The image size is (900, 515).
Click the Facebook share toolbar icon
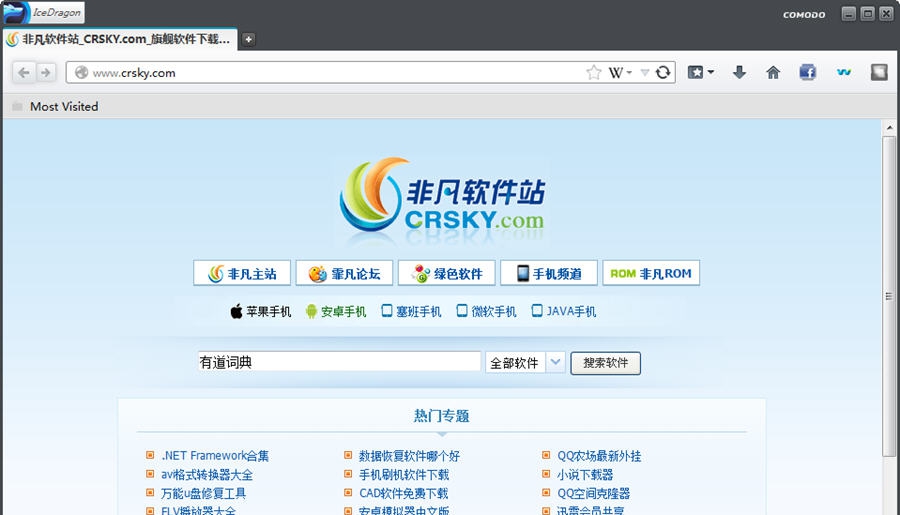(808, 72)
